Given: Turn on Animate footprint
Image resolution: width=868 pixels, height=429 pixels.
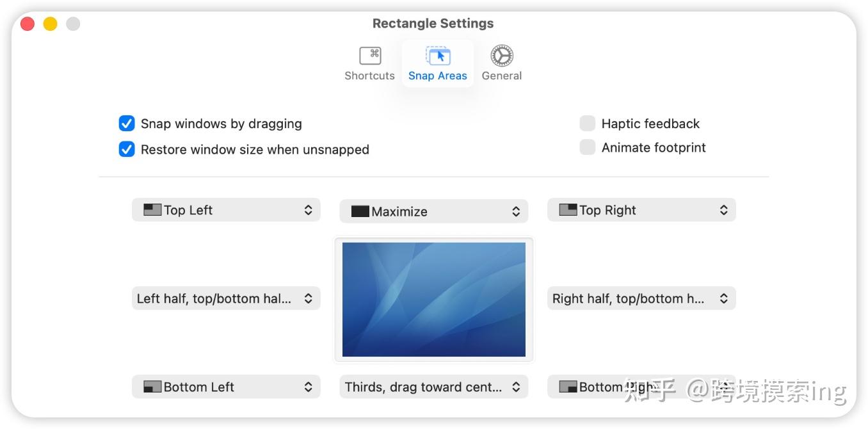Looking at the screenshot, I should tap(588, 147).
